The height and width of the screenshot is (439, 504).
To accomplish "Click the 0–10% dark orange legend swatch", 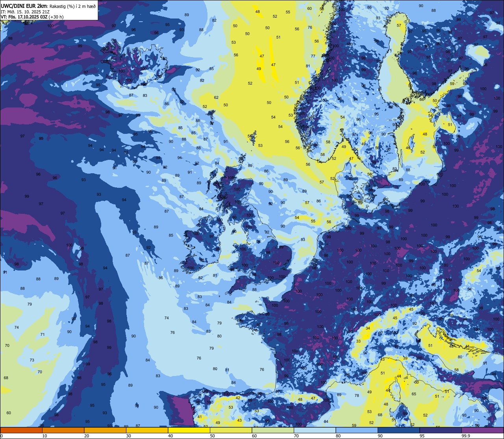I will coord(21,430).
